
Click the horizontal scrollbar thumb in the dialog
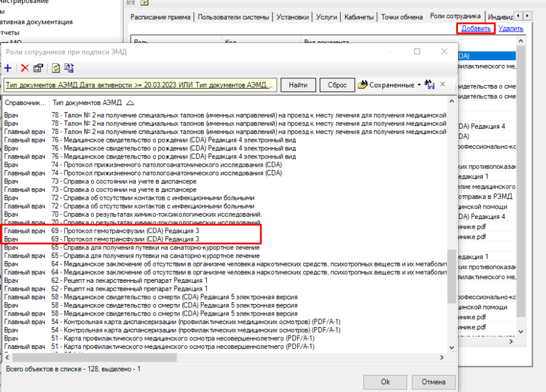pos(95,357)
